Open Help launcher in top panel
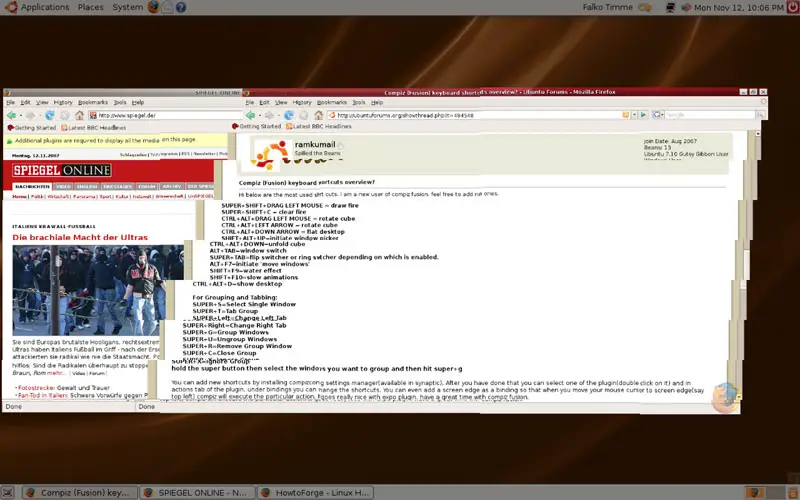 point(181,7)
